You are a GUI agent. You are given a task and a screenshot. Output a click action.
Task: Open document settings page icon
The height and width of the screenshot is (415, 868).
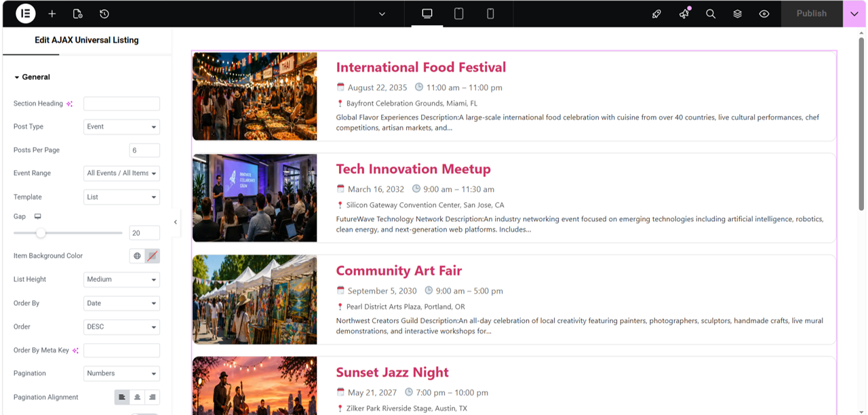tap(78, 14)
